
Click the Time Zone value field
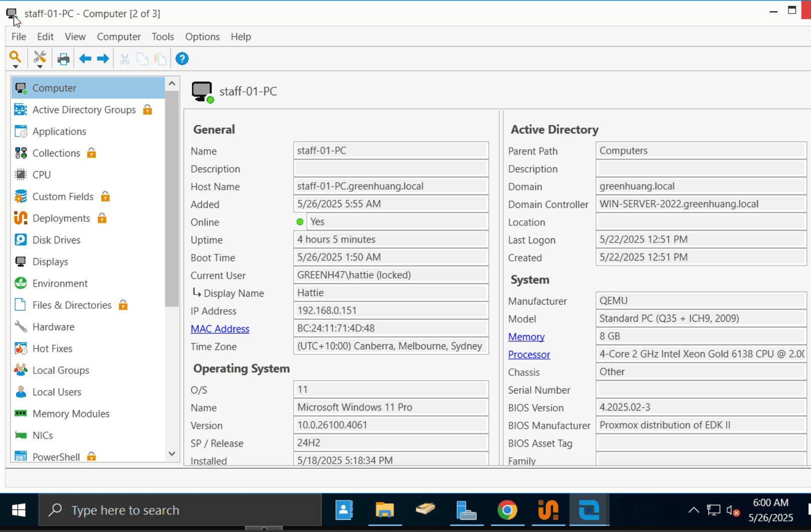click(x=391, y=346)
